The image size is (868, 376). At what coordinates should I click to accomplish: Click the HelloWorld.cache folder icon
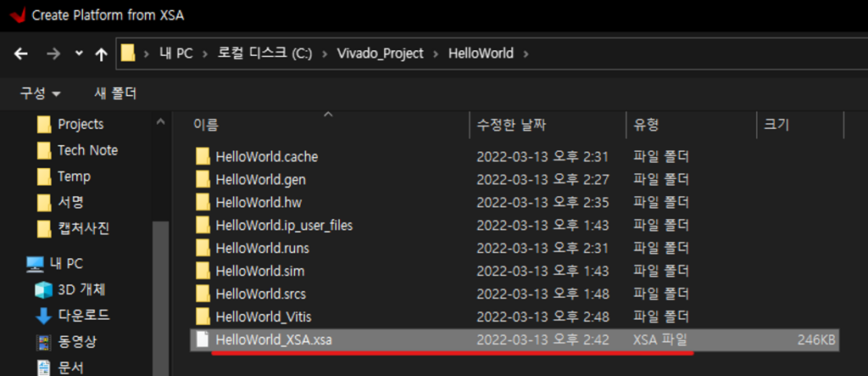pos(203,157)
